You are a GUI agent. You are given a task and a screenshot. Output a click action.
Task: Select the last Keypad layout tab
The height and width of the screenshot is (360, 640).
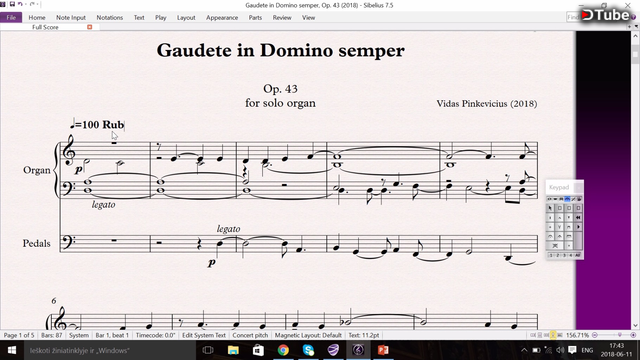[x=579, y=199]
